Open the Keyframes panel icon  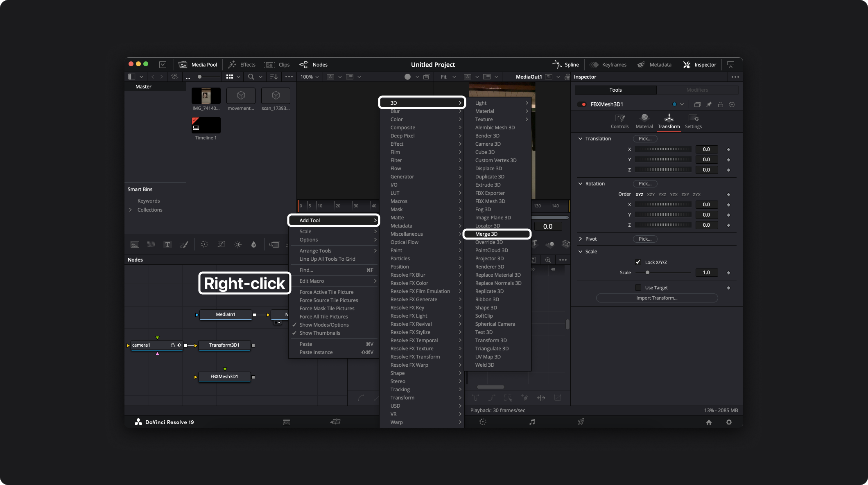pos(594,65)
